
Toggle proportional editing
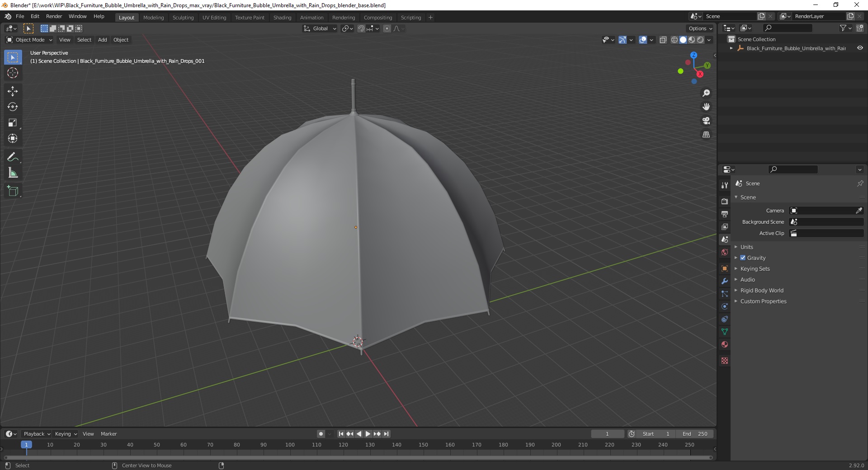coord(387,28)
